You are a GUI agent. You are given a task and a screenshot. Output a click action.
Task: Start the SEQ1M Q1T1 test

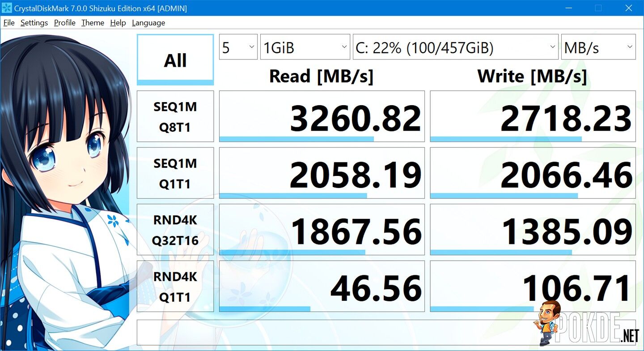tap(175, 173)
